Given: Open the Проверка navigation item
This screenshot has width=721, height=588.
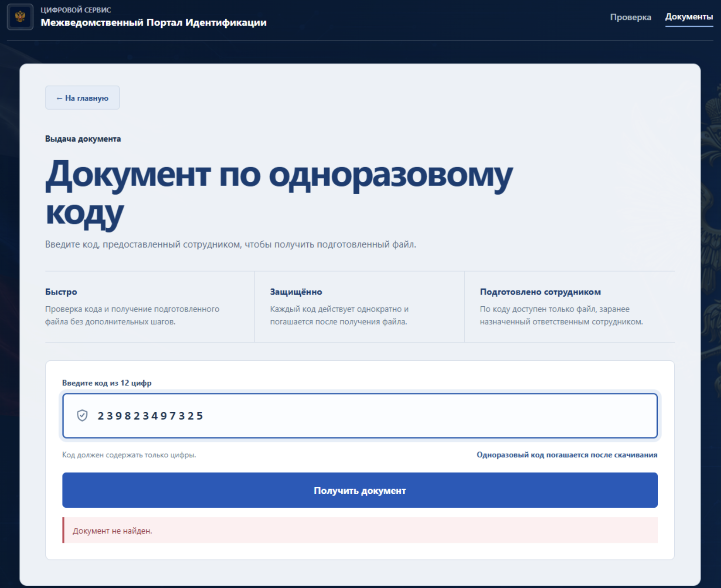Looking at the screenshot, I should [630, 17].
